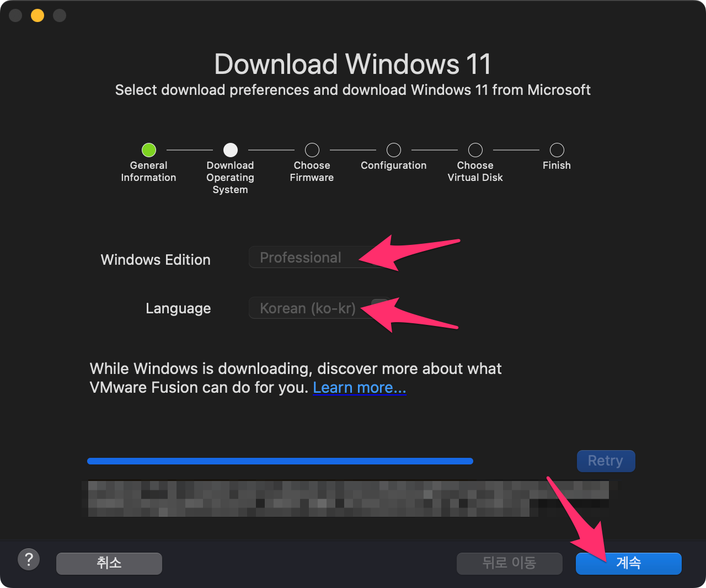Click the Finish step label
The image size is (706, 588).
tap(557, 165)
